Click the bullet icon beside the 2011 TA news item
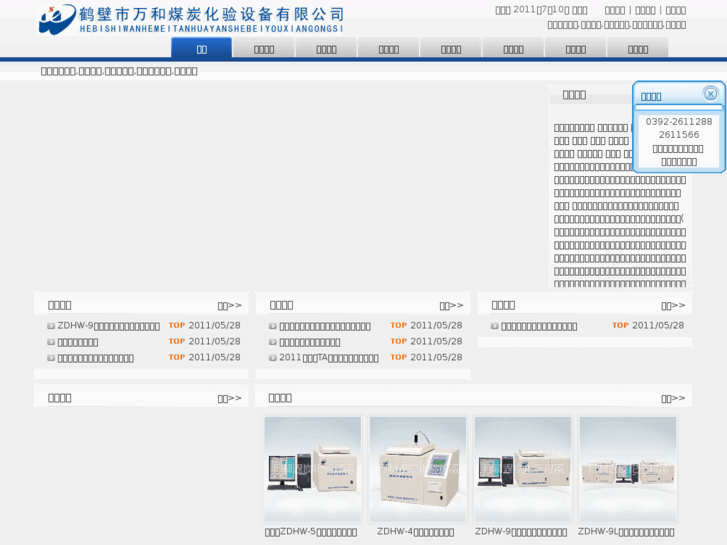Image resolution: width=727 pixels, height=545 pixels. (273, 357)
